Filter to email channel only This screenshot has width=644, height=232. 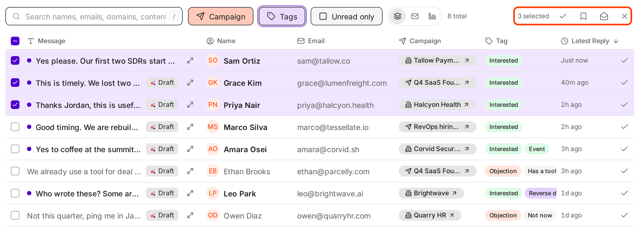coord(415,16)
